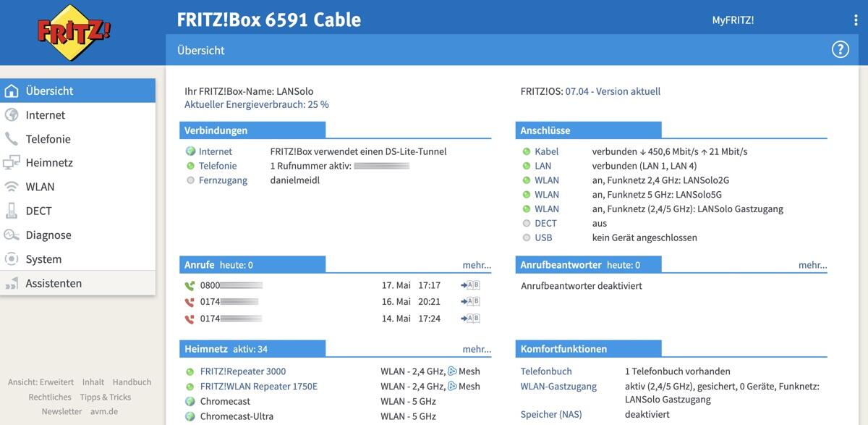Open the help question mark icon
The height and width of the screenshot is (425, 868).
click(840, 49)
